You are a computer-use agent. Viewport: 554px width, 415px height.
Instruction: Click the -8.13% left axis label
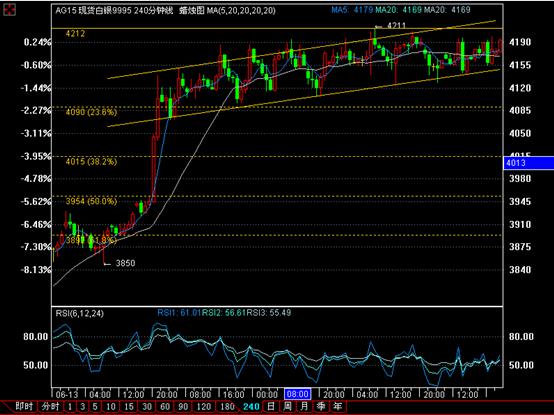point(36,270)
